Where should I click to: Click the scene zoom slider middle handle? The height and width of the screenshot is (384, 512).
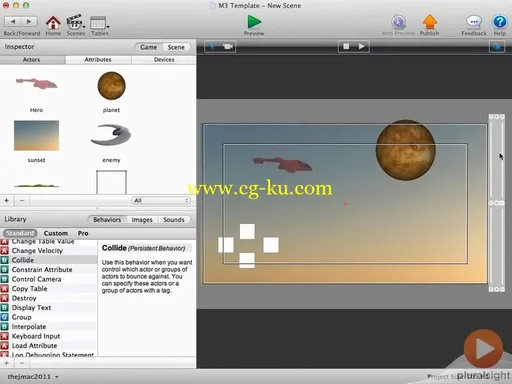click(496, 203)
